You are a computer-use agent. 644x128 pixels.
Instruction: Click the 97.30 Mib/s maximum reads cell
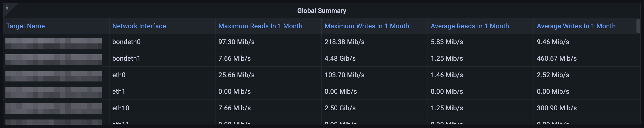tap(236, 42)
